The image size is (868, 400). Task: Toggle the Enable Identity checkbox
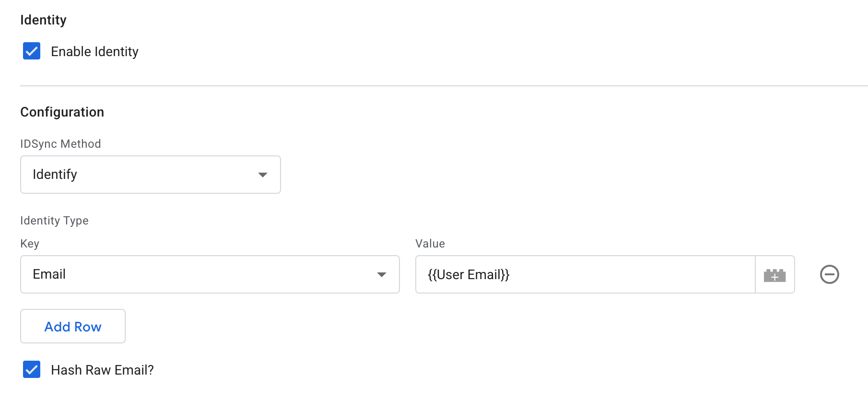[x=31, y=51]
